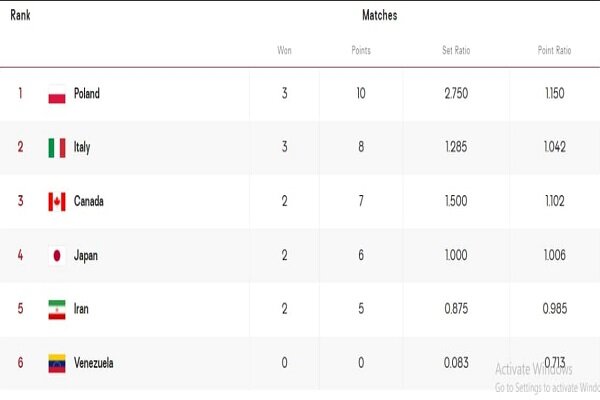Click Japan's point ratio 1.006
Screen dimensions: 600x400
click(x=554, y=255)
